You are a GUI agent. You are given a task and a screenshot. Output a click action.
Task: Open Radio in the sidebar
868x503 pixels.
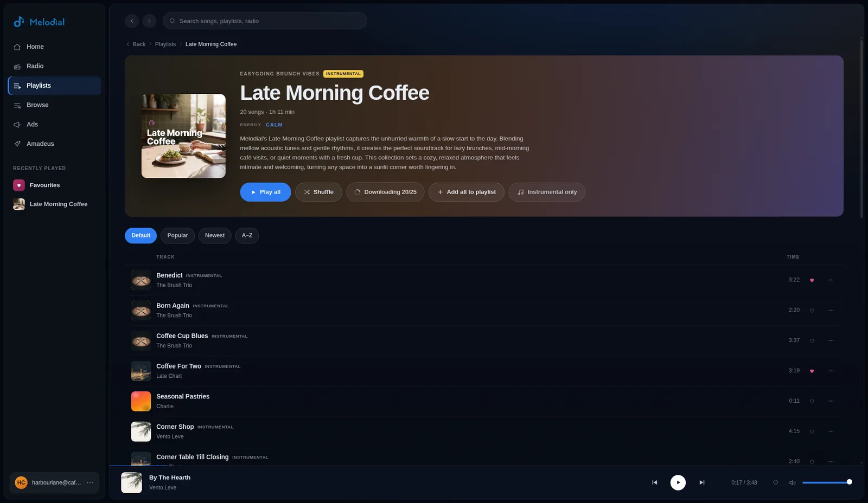click(x=54, y=66)
